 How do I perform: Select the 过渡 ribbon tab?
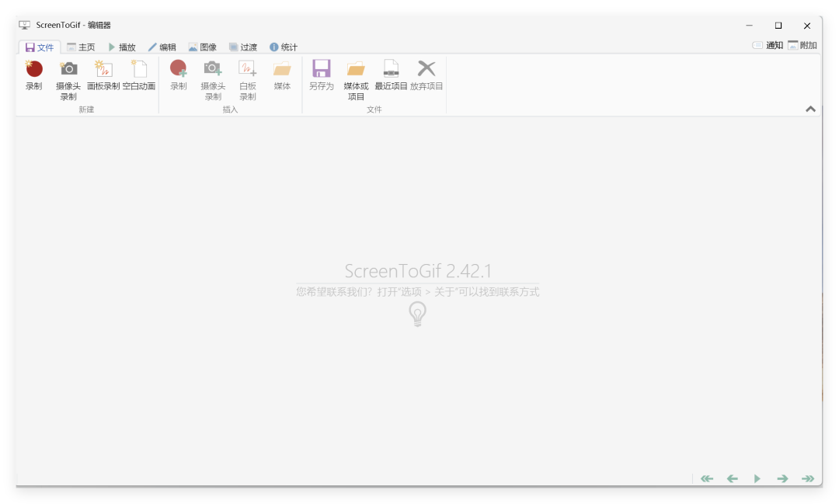coord(243,47)
